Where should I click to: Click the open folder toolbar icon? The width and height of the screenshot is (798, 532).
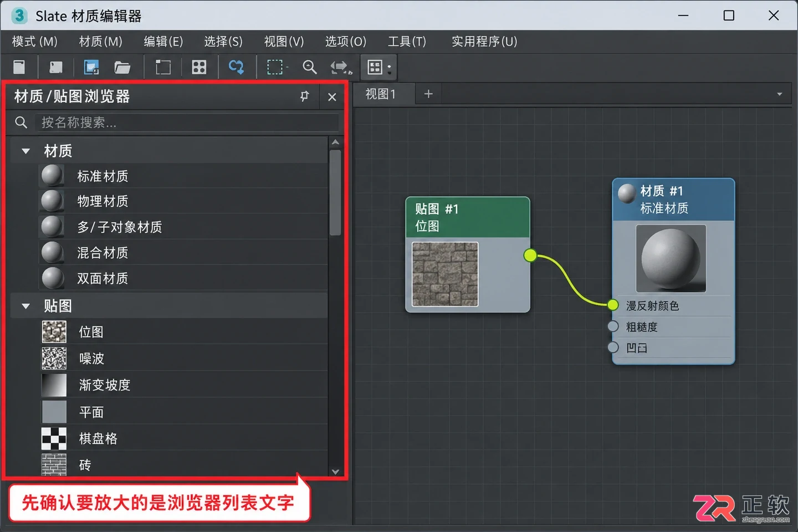pyautogui.click(x=122, y=68)
